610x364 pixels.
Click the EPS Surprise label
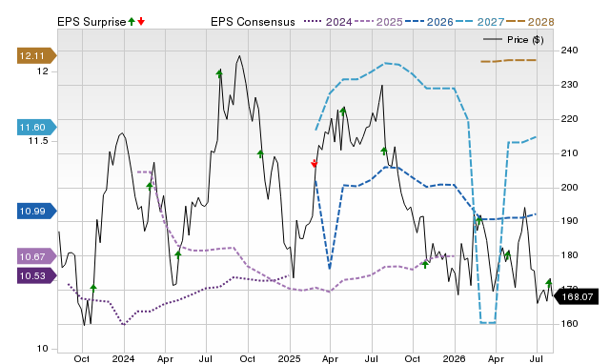pyautogui.click(x=91, y=22)
